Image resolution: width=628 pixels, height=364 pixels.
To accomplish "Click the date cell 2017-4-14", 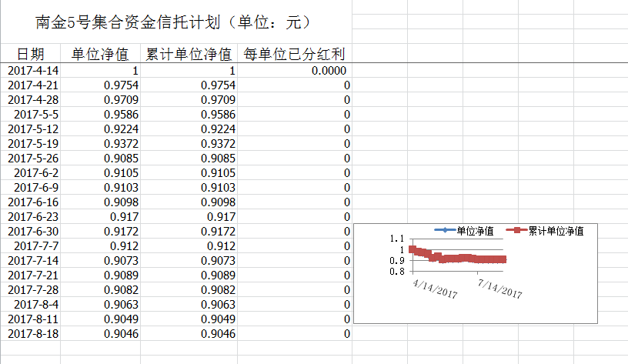I will [x=33, y=71].
